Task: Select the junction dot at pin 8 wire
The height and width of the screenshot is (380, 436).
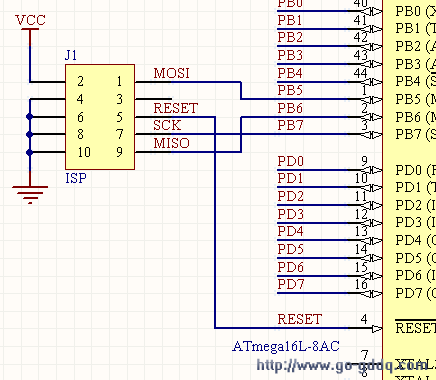Action: point(30,135)
